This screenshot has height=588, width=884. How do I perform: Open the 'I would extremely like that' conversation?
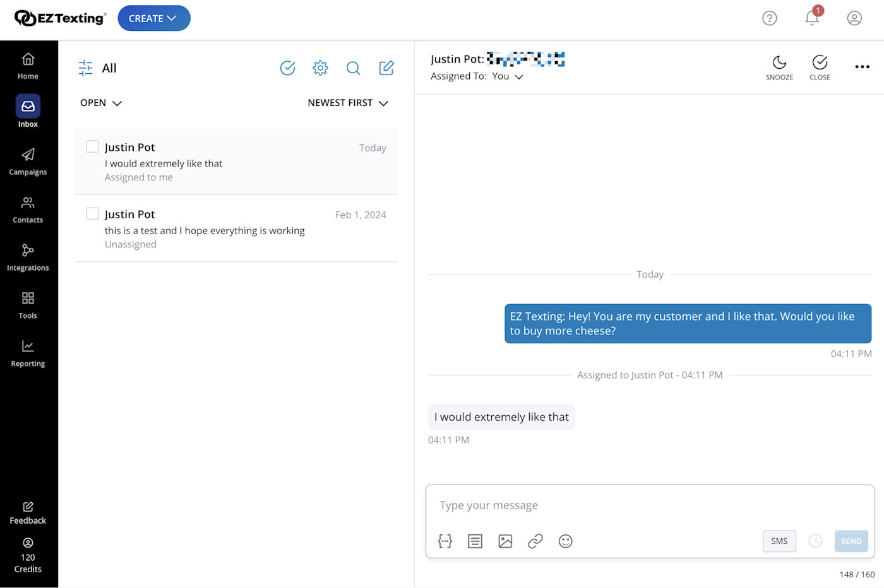pos(236,162)
